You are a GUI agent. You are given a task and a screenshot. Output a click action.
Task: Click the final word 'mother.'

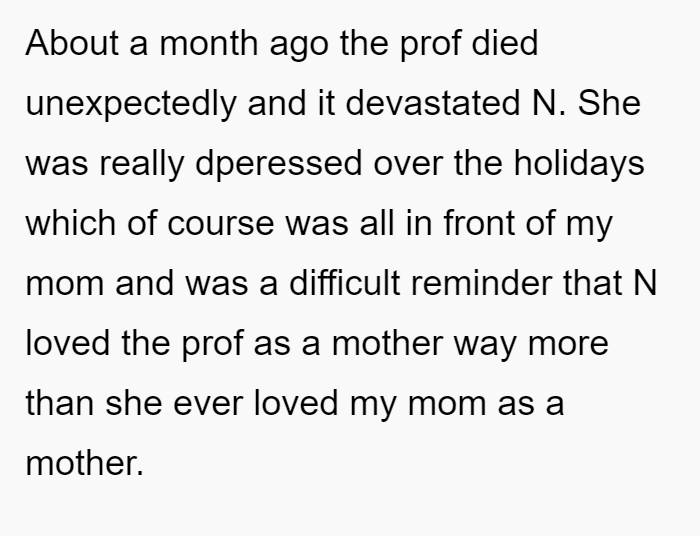click(85, 463)
